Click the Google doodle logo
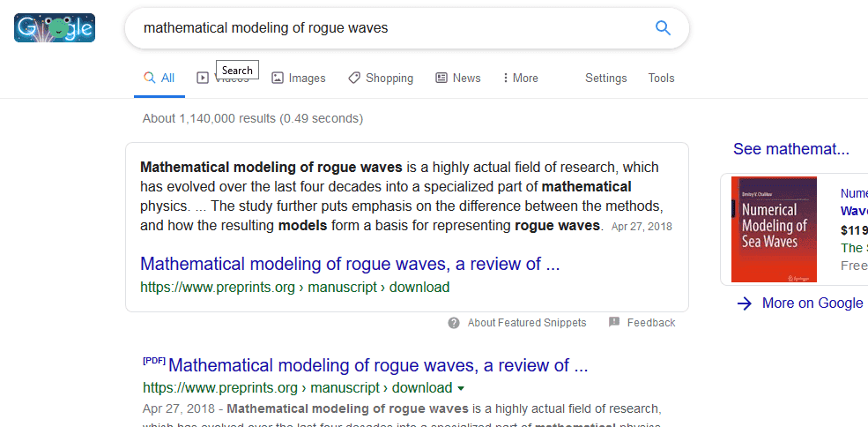 (55, 27)
